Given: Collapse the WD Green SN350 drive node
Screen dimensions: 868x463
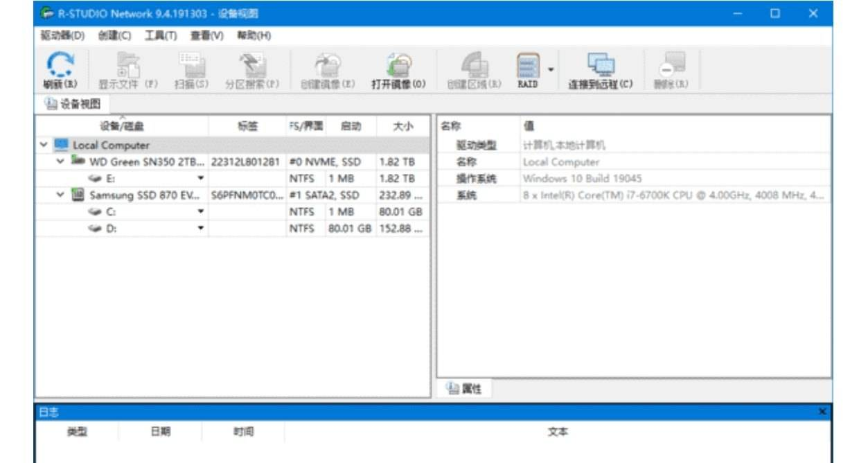Looking at the screenshot, I should 61,161.
